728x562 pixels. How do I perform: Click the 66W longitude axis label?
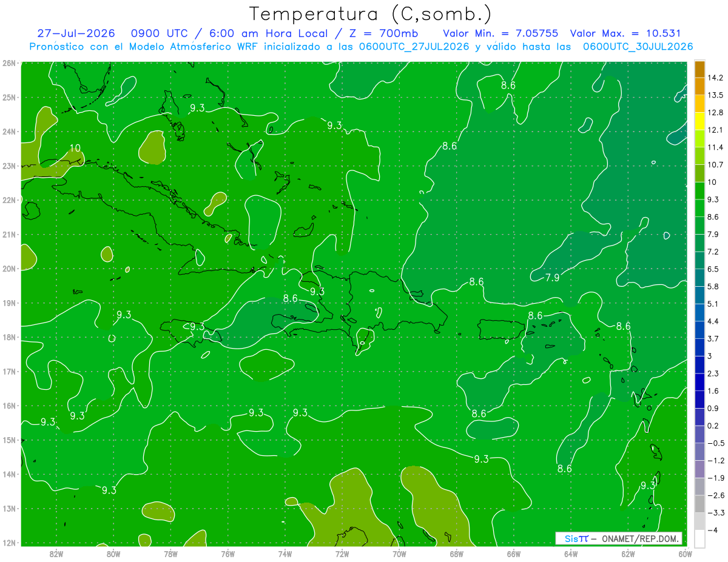(x=514, y=554)
